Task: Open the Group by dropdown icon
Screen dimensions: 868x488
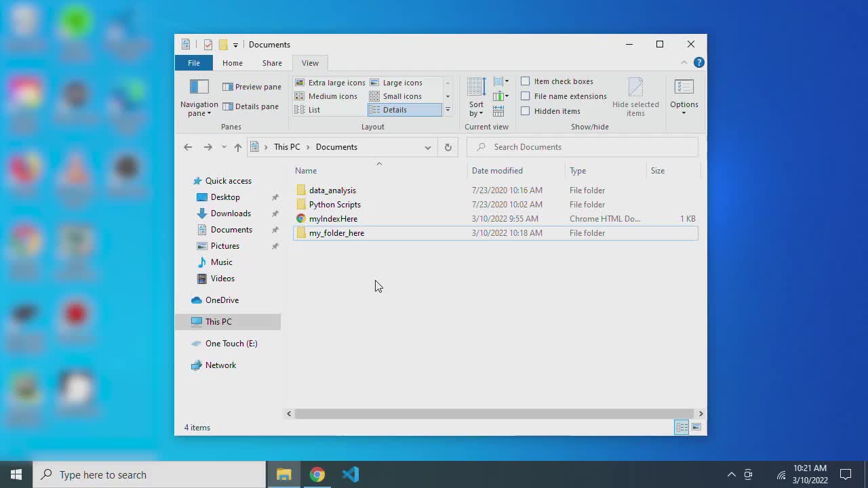Action: click(x=501, y=81)
